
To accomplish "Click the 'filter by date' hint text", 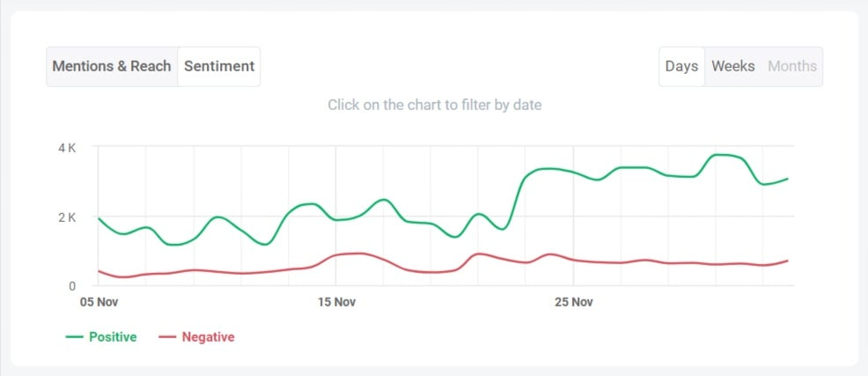I will pyautogui.click(x=434, y=105).
